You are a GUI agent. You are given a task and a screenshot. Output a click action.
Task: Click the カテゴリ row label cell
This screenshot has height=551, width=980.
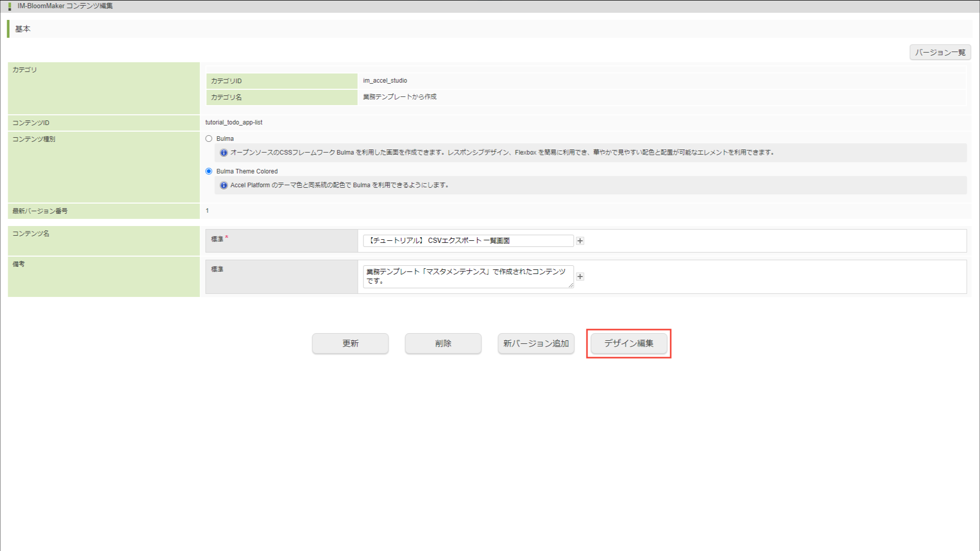(x=104, y=88)
